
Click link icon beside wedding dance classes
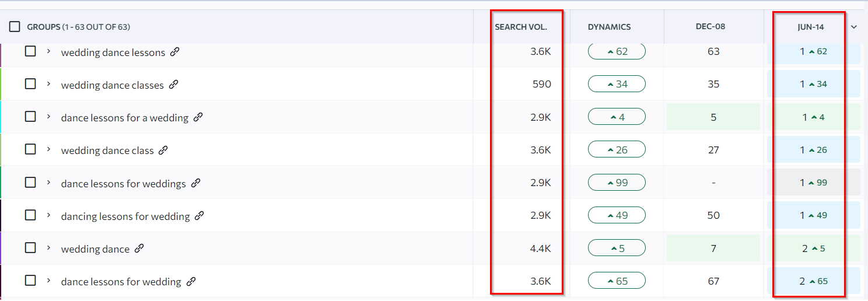[x=173, y=85]
